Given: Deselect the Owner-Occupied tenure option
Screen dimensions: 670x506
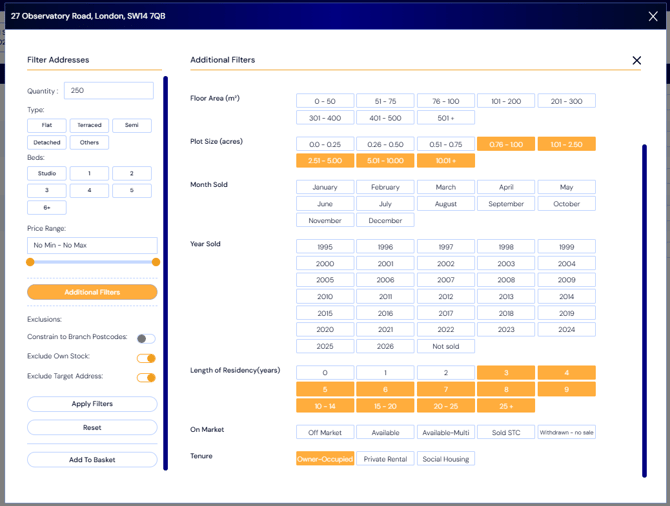Looking at the screenshot, I should click(325, 459).
